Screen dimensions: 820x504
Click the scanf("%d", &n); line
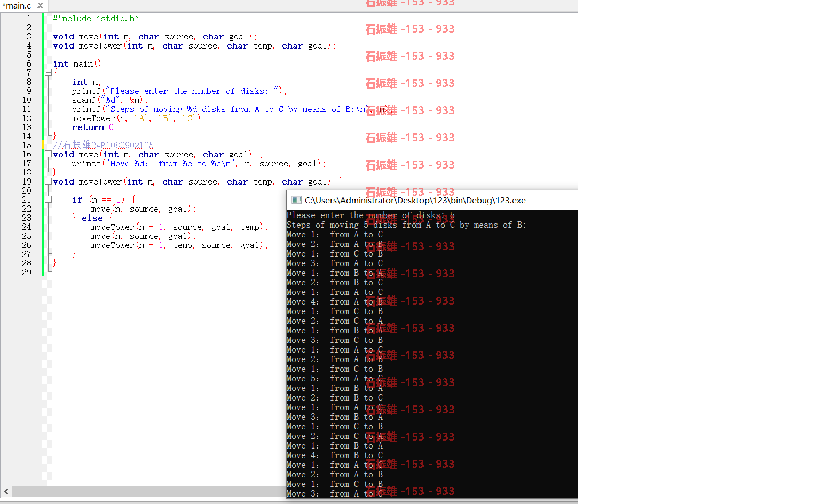pyautogui.click(x=110, y=100)
